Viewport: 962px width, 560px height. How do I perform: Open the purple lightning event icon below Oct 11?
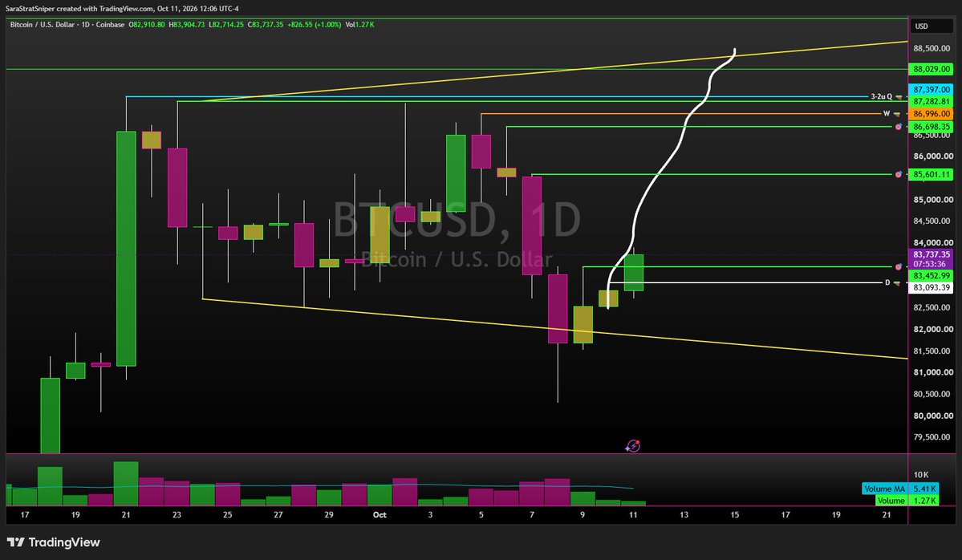632,446
